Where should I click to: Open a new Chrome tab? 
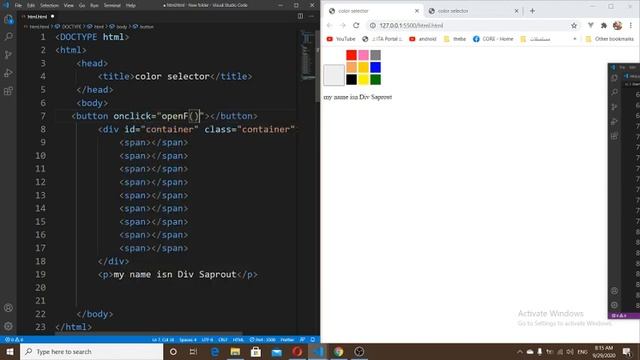pos(532,11)
